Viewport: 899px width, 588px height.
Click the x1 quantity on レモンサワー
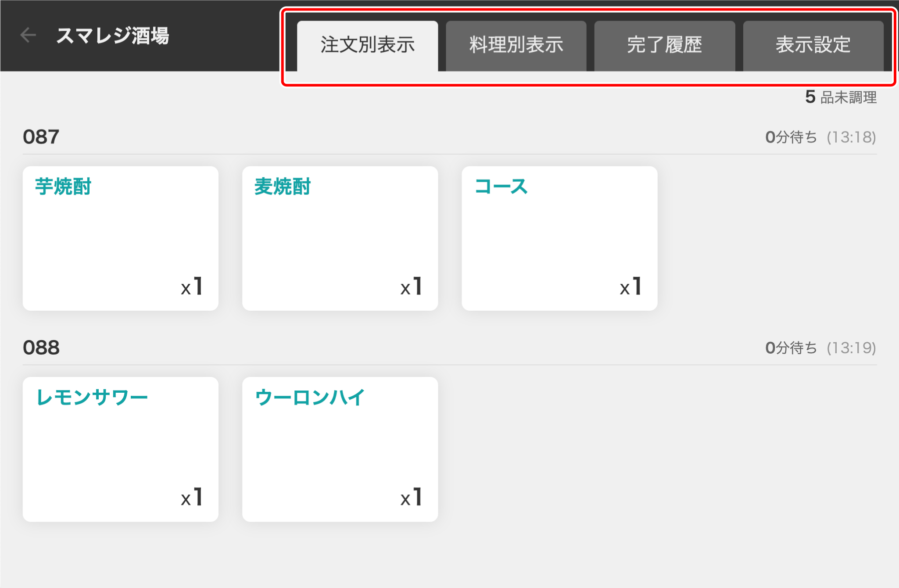(192, 497)
